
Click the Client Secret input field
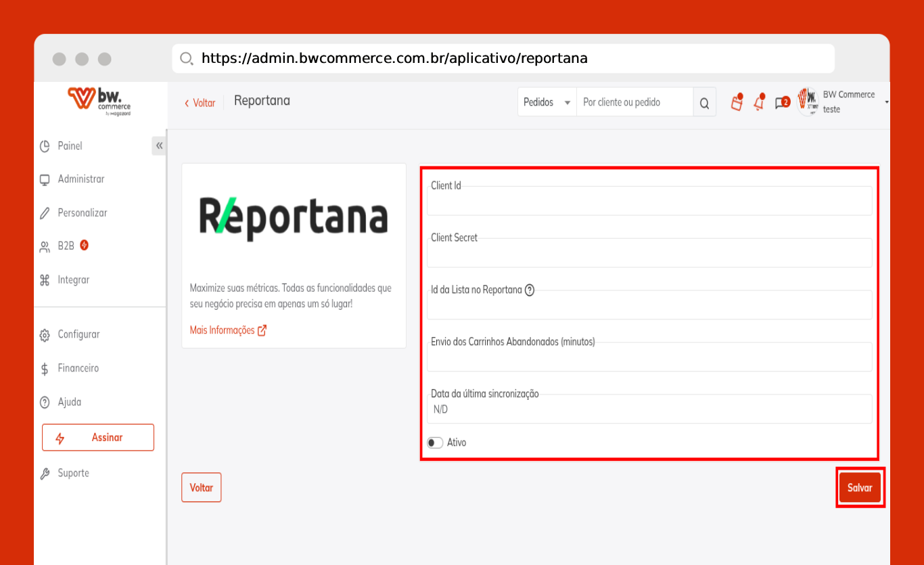tap(649, 254)
